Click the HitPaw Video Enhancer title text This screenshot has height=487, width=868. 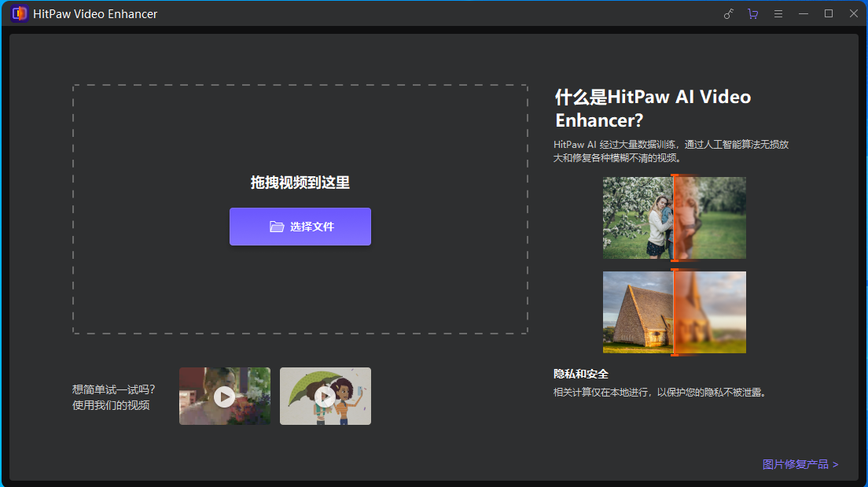pos(95,14)
